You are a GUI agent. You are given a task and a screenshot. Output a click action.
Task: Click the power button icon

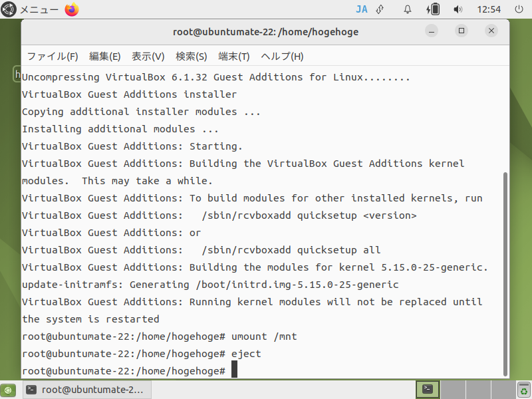(x=517, y=9)
